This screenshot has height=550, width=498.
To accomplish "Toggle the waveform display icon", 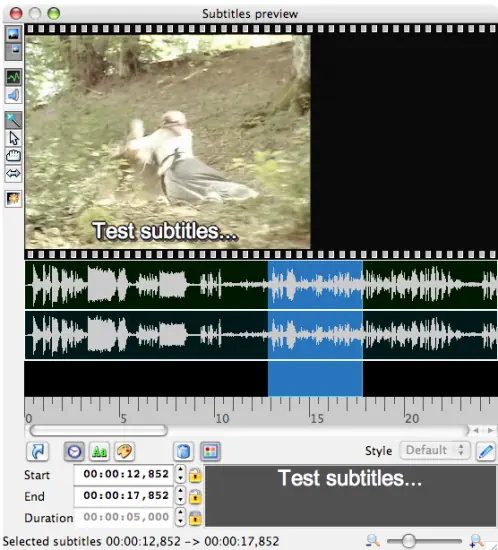I will [x=13, y=76].
